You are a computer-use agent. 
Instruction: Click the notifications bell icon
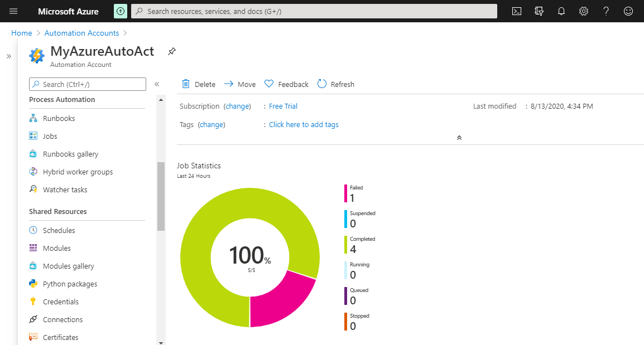[x=561, y=11]
